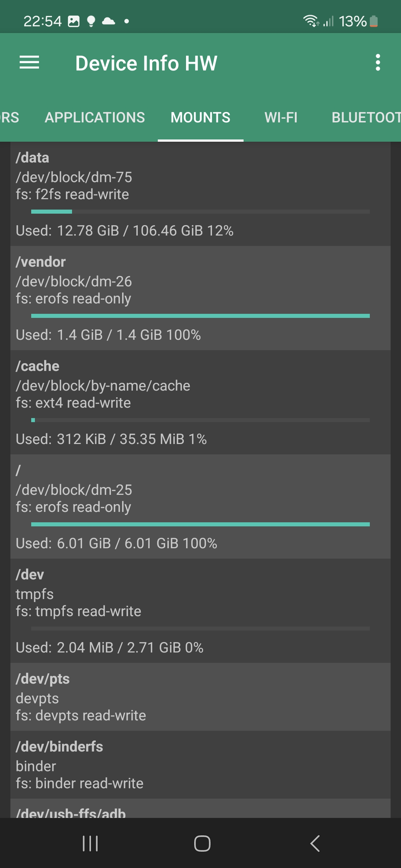Tap the Android back navigation button
401x868 pixels.
point(315,844)
